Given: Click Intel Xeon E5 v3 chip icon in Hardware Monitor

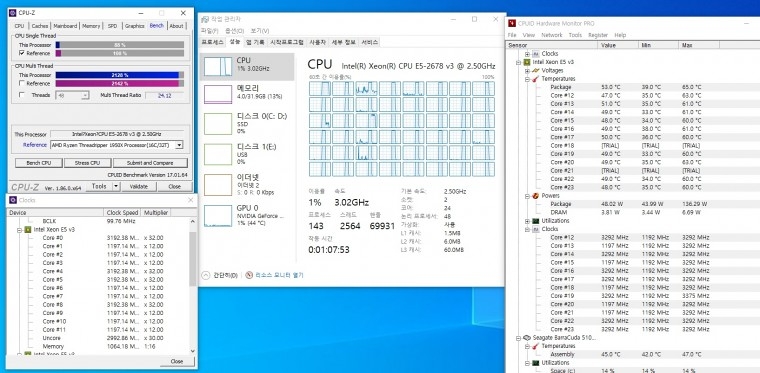Looking at the screenshot, I should 527,62.
